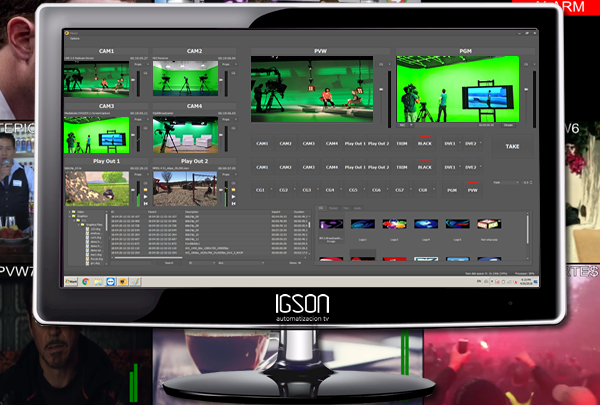
Task: Select the Logo2 colorful graphic thumbnail
Action: [x=395, y=224]
